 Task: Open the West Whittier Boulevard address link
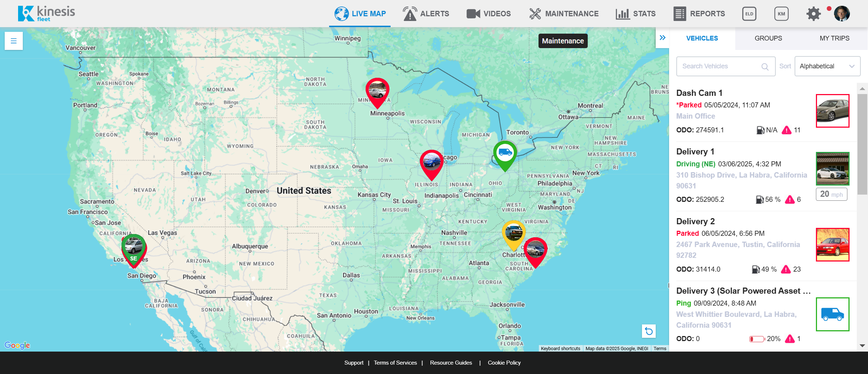click(736, 320)
